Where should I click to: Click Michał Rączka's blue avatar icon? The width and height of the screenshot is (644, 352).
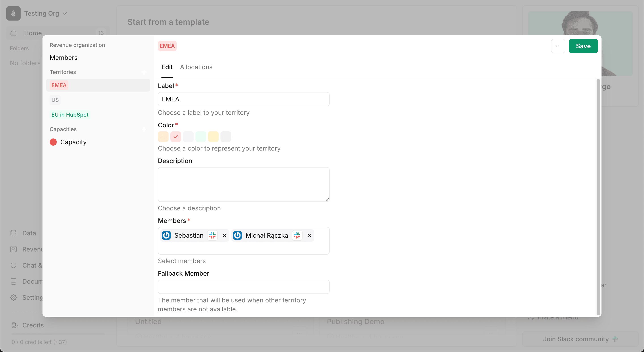coord(237,235)
